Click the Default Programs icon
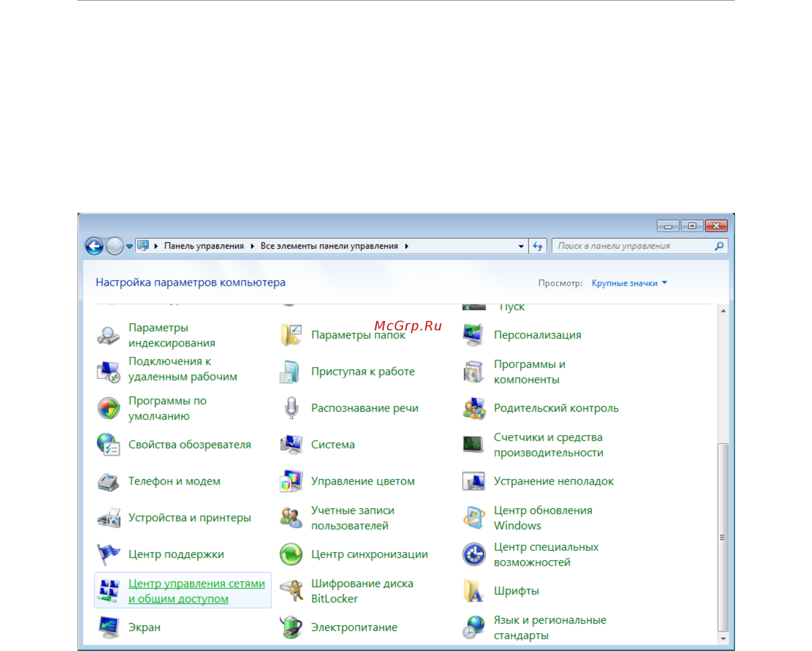 click(x=108, y=408)
